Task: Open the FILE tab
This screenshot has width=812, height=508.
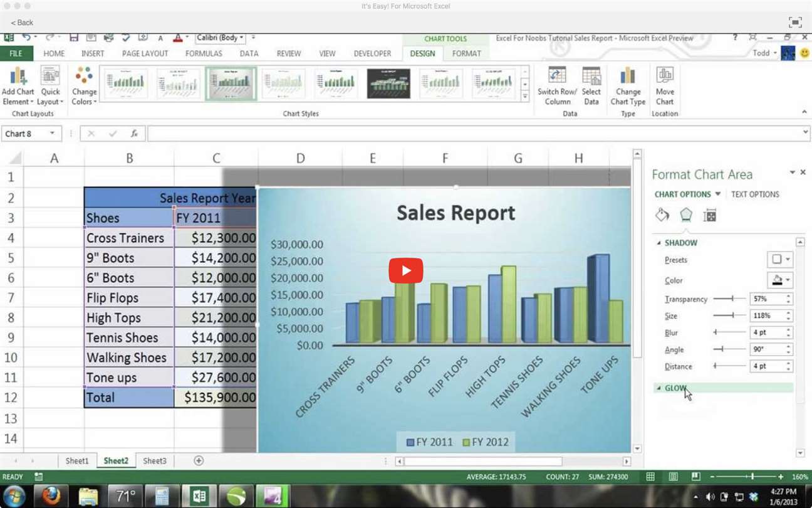Action: (x=16, y=53)
